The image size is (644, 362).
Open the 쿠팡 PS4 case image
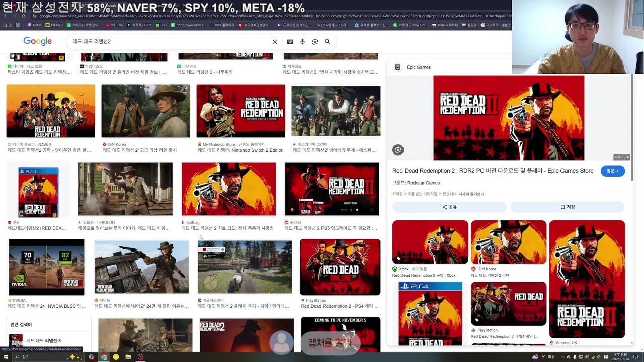coord(38,193)
